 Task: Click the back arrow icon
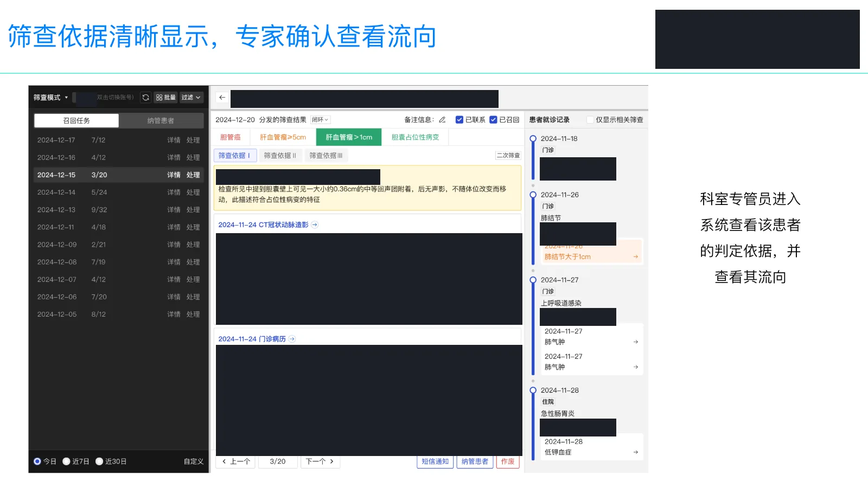click(222, 98)
